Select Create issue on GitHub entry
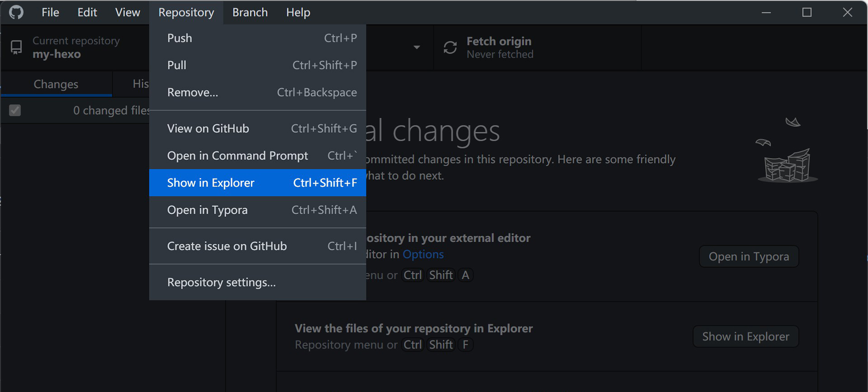The height and width of the screenshot is (392, 868). click(x=258, y=246)
